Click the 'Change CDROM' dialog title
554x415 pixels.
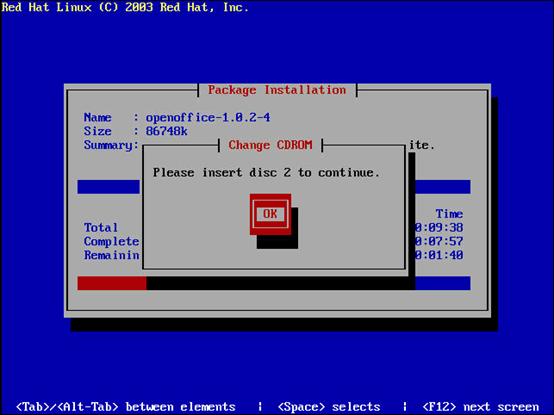coord(270,145)
